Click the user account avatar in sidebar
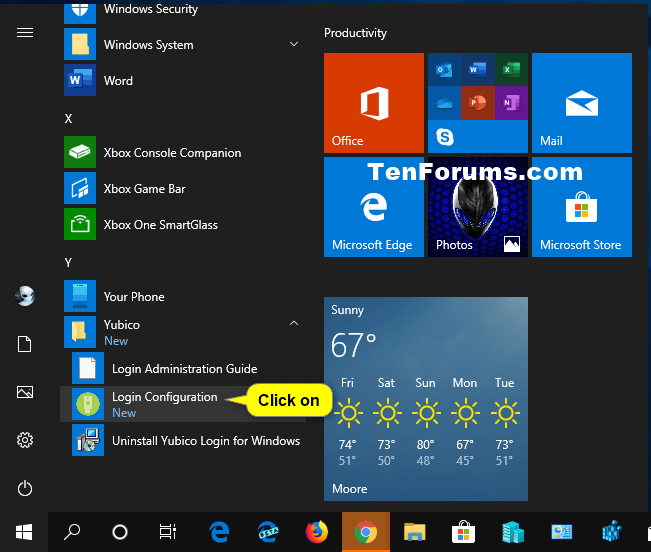Viewport: 651px width, 552px height. click(24, 296)
